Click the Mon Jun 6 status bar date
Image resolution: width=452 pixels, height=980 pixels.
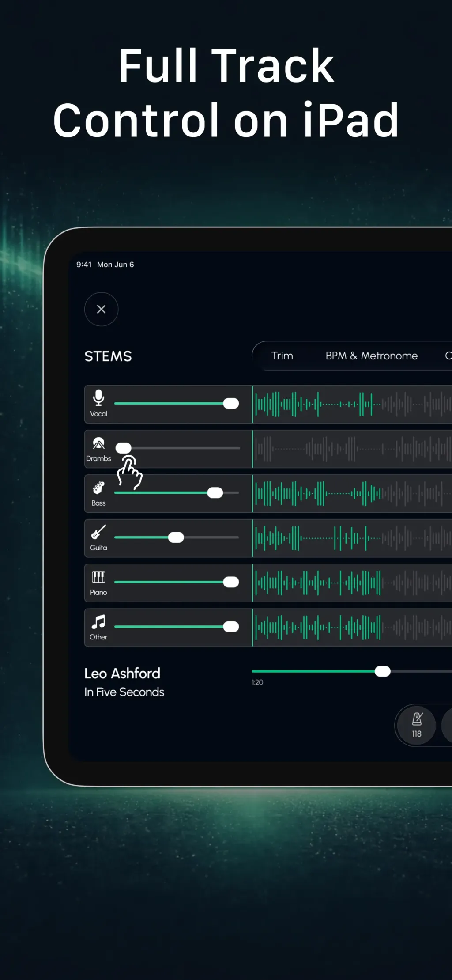(116, 265)
